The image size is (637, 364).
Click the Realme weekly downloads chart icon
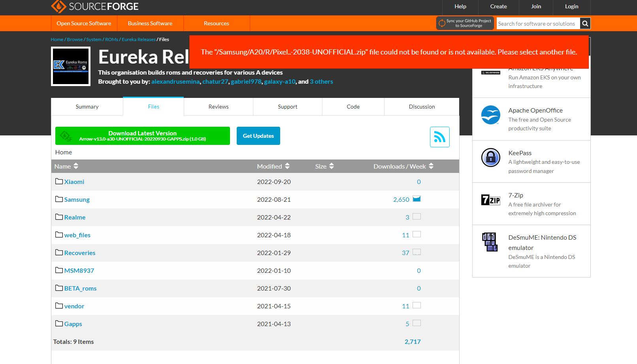click(416, 216)
